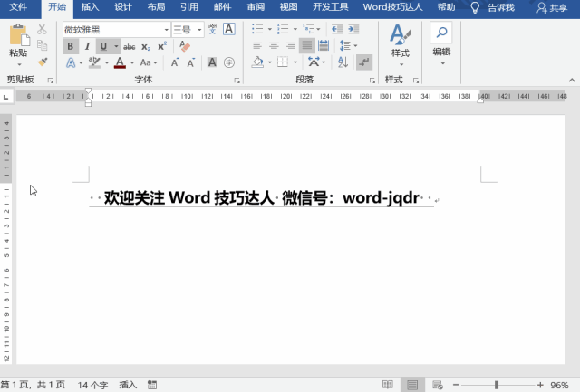
Task: Click the text effects icon
Action: click(x=71, y=62)
